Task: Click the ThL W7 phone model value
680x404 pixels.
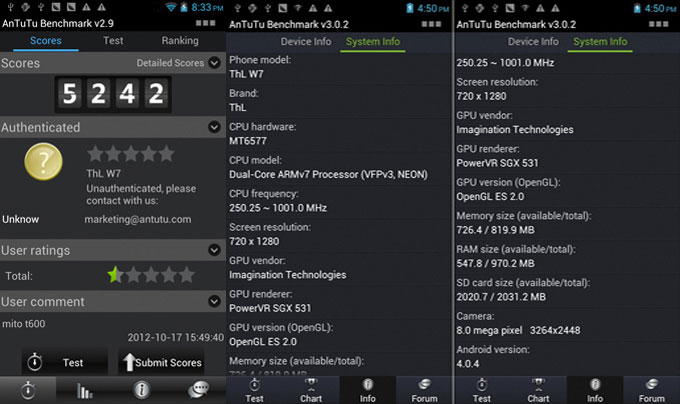Action: click(x=246, y=74)
